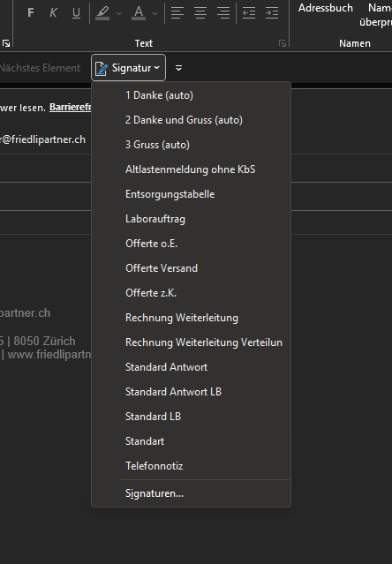
Task: Decrease indent of paragraph
Action: (249, 13)
